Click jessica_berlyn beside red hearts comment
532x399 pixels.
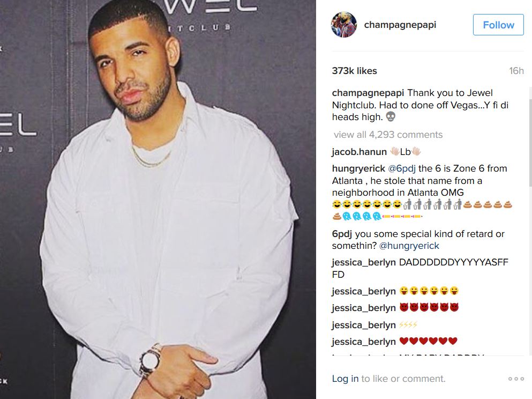coord(364,342)
